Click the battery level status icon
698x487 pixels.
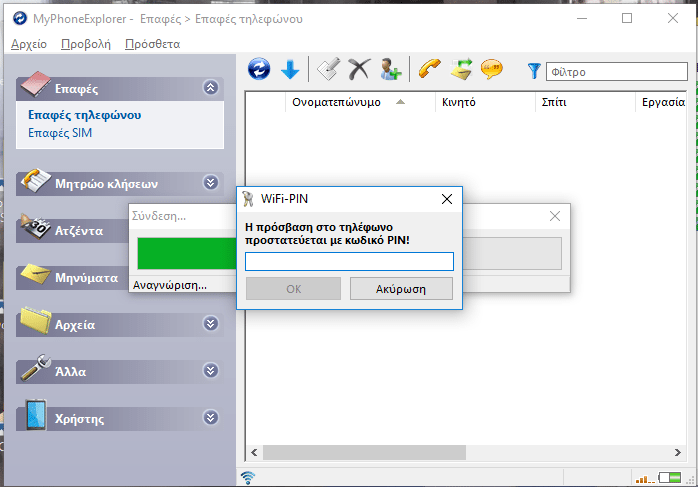[x=670, y=478]
